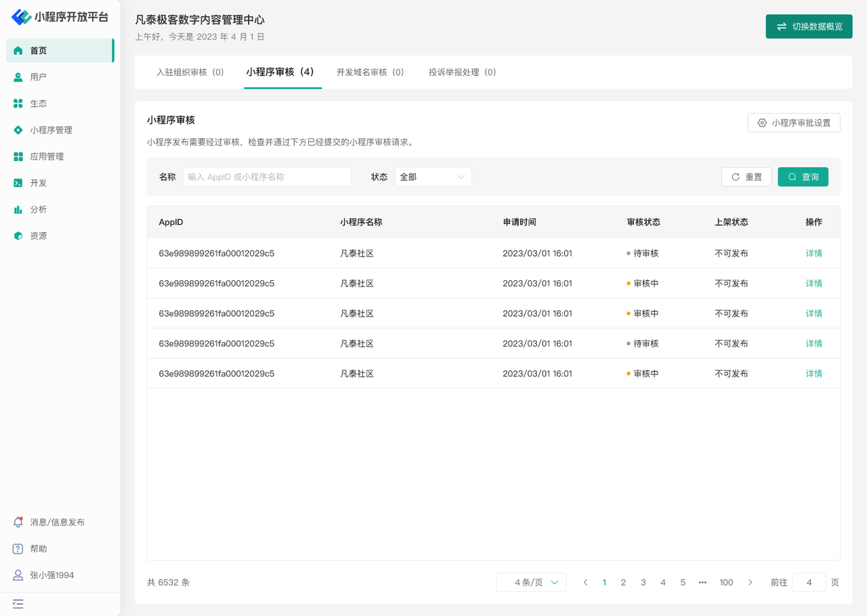
Task: Focus the AppID or name search field
Action: click(267, 177)
